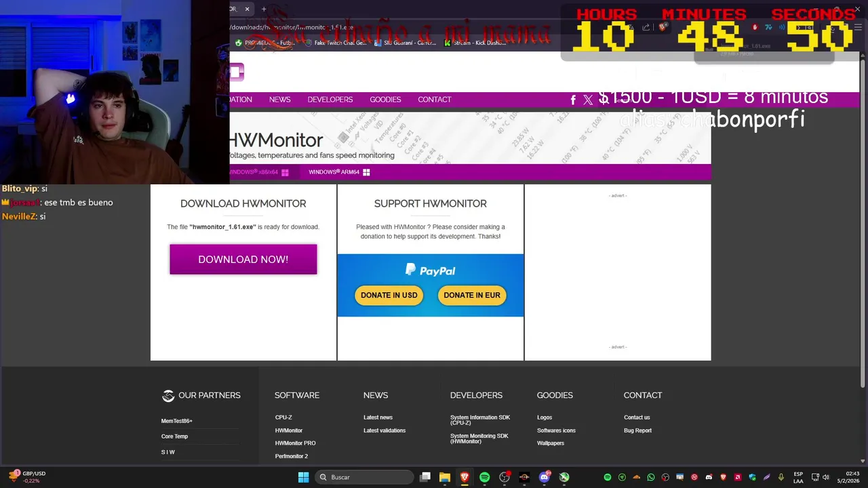Open the Stream - Kick Dashboard bookmark
868x488 pixels.
pos(475,43)
